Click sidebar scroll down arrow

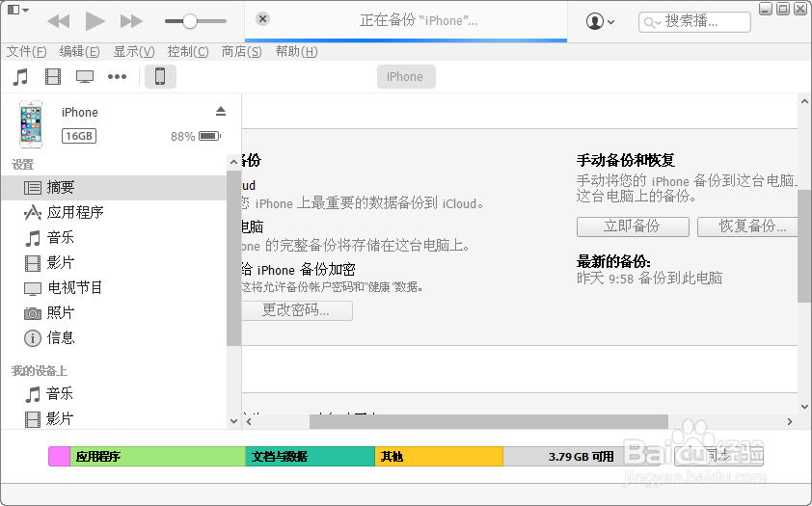tap(233, 421)
